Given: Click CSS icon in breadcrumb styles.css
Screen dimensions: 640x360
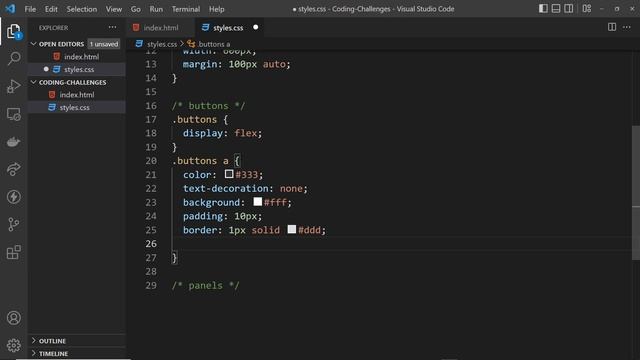Looking at the screenshot, I should coord(139,44).
